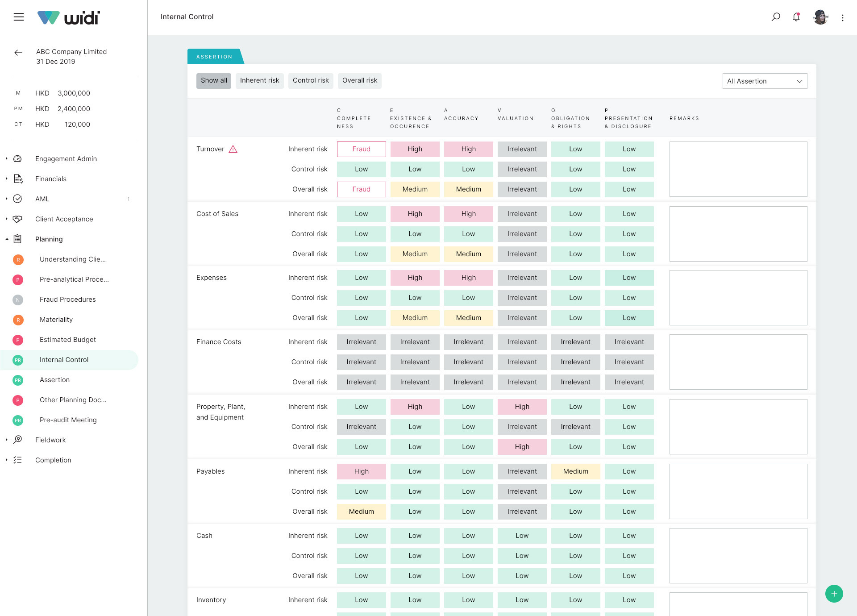Click the R badge for Understanding Client
The image size is (857, 616).
18,259
